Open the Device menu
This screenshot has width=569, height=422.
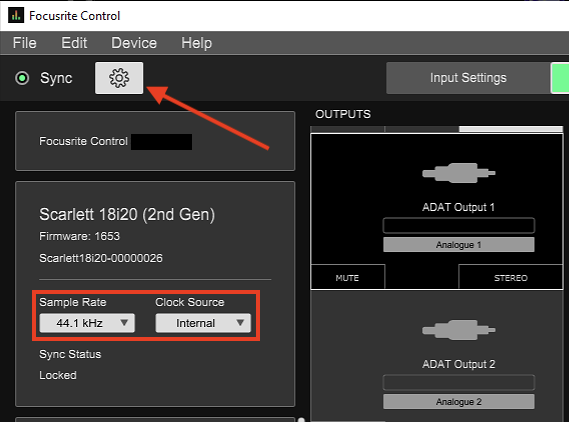[x=134, y=43]
